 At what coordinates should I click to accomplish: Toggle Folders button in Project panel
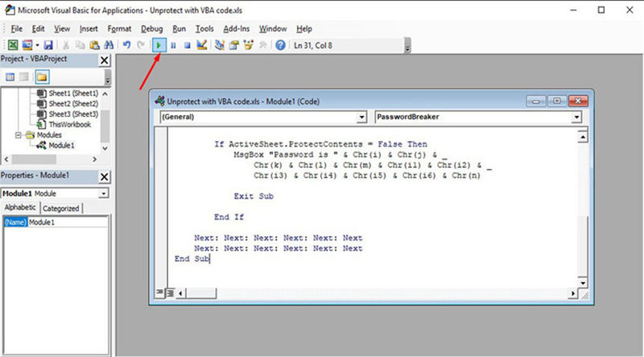click(x=41, y=77)
